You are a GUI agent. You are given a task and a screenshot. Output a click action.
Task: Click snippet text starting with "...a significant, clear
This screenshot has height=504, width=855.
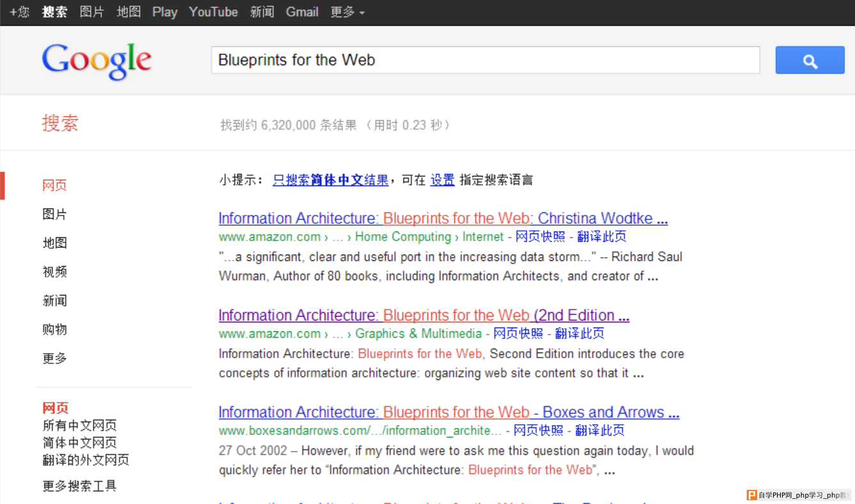pyautogui.click(x=451, y=267)
